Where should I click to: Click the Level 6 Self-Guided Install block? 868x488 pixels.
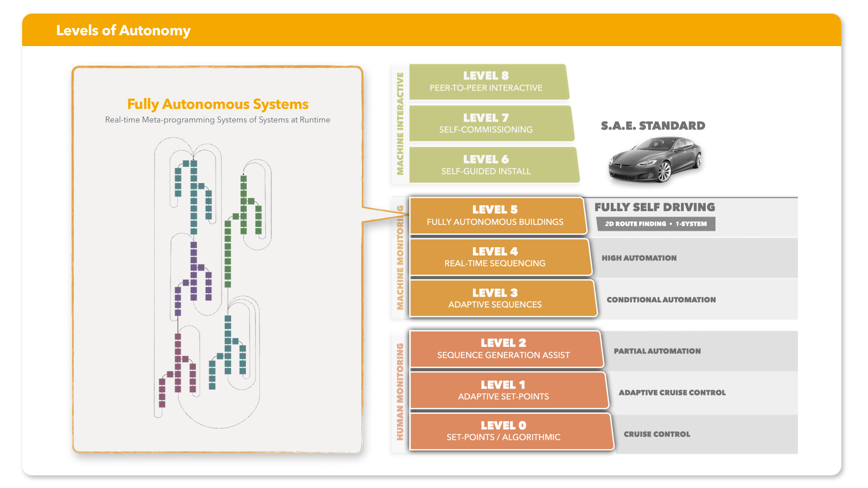pos(494,165)
